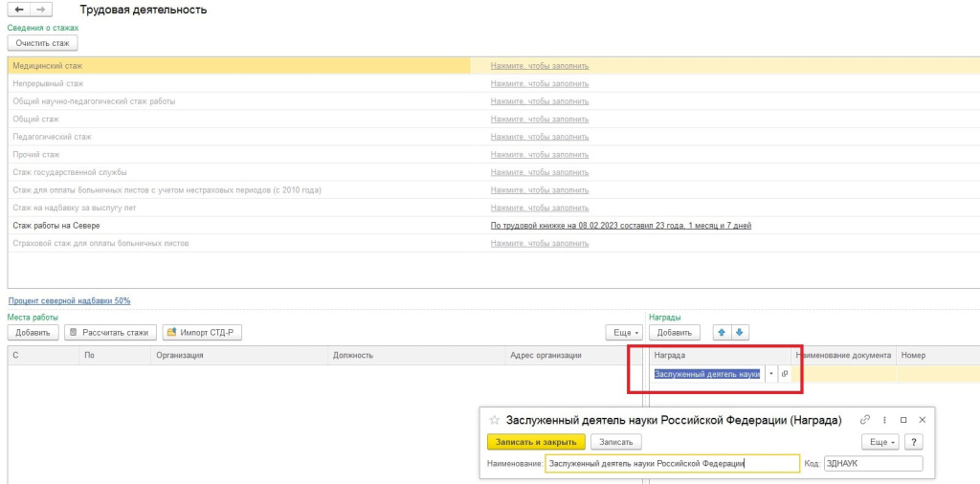Click into the Код input field

pos(872,464)
